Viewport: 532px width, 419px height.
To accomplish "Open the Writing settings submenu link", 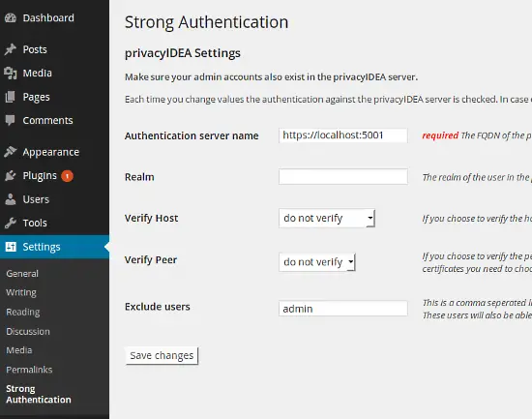I will (21, 292).
